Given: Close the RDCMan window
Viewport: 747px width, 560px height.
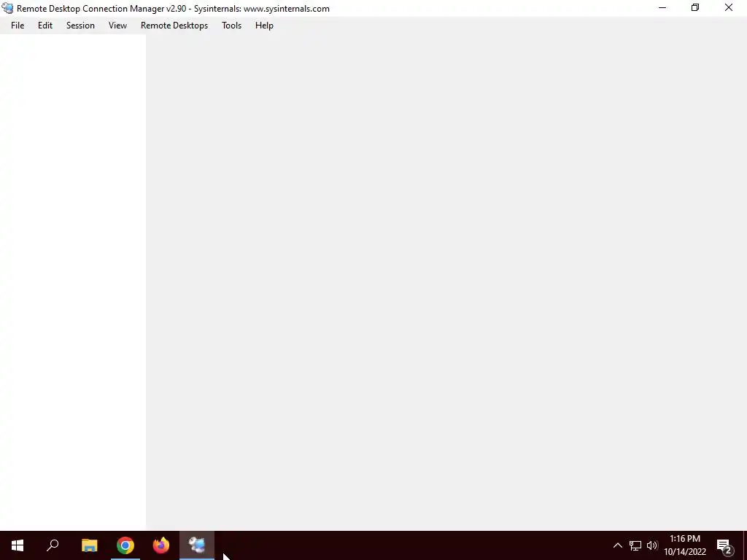Looking at the screenshot, I should [x=729, y=7].
